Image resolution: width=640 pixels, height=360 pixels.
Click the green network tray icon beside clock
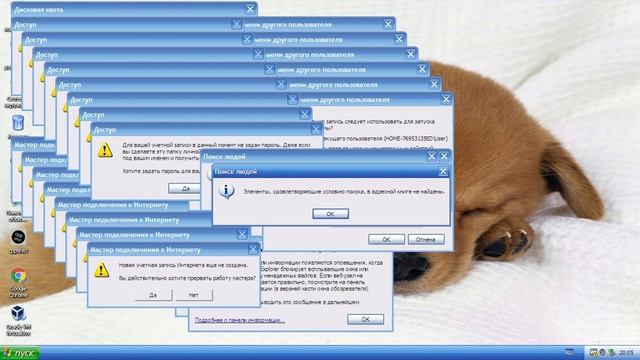(x=611, y=352)
